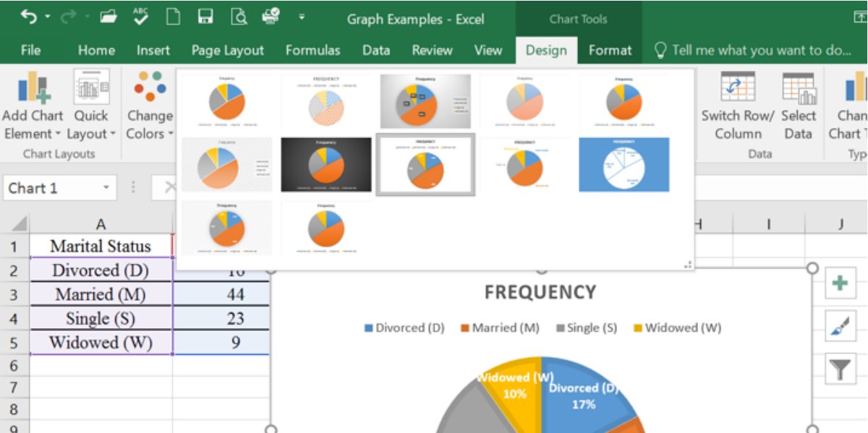
Task: Click cell Divorced (D)
Action: pos(101,270)
